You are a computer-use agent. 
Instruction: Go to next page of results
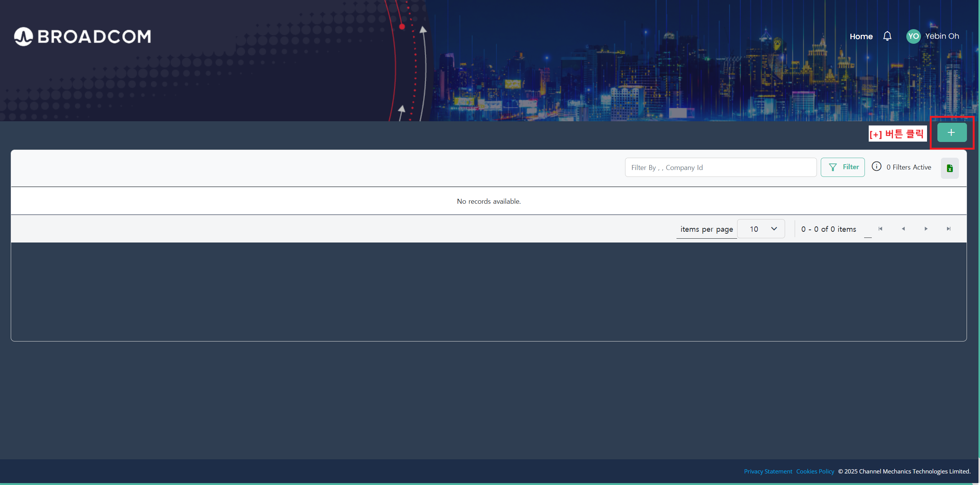click(926, 229)
